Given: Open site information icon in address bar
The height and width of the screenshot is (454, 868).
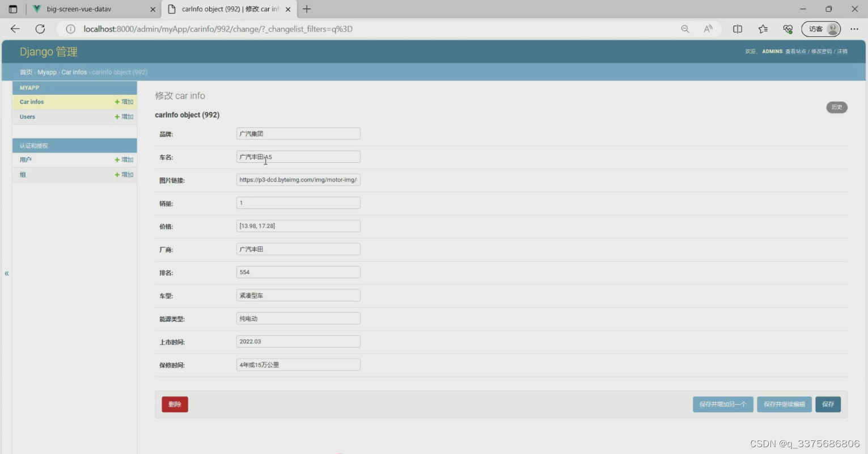Looking at the screenshot, I should [x=71, y=29].
